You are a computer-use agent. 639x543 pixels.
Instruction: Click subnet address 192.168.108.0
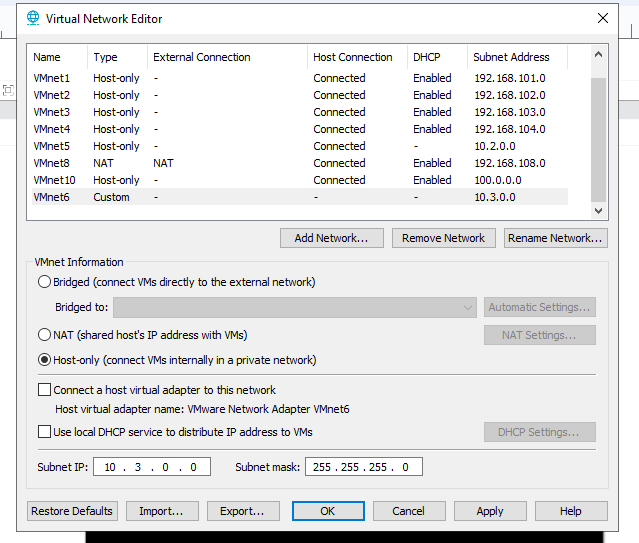510,163
